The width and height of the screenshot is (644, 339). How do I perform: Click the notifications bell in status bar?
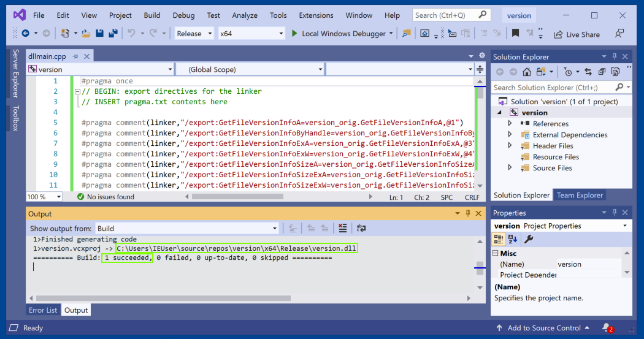point(606,328)
